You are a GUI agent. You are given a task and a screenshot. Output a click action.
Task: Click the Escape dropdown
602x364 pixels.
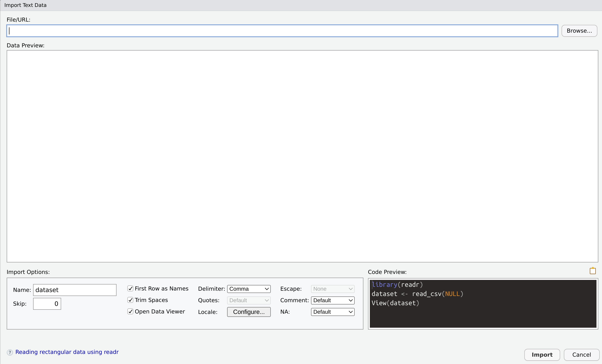333,289
